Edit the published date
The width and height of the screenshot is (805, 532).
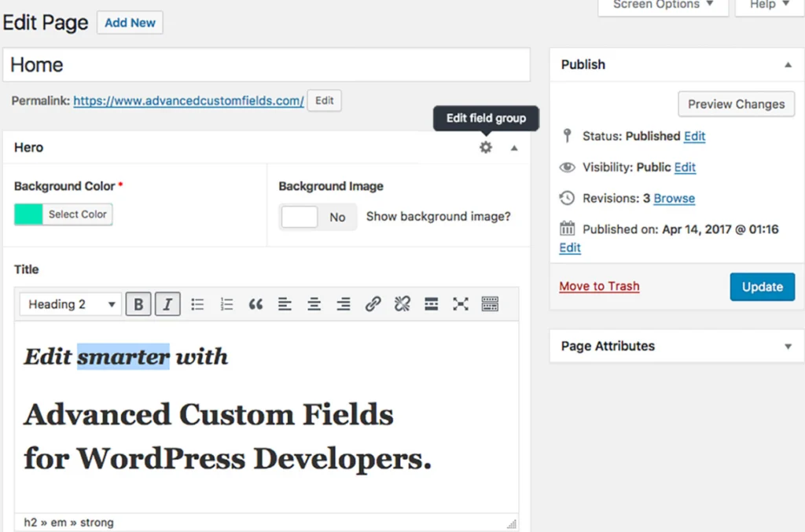pyautogui.click(x=570, y=248)
